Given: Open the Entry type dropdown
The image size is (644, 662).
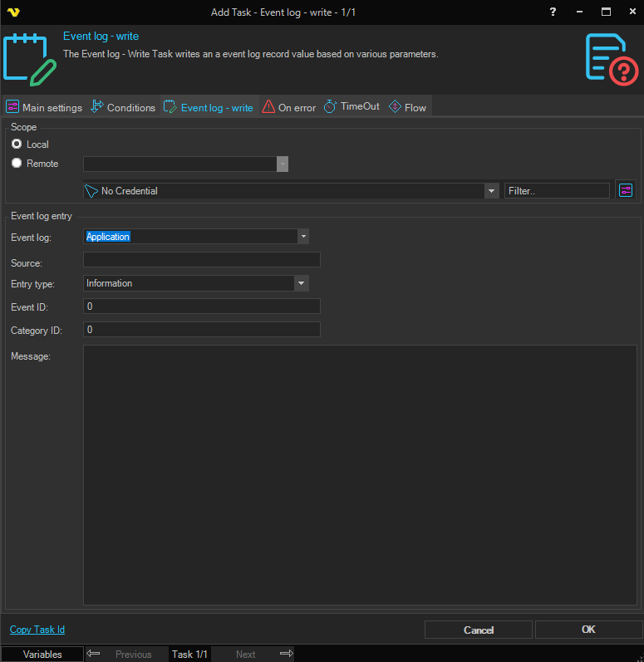Looking at the screenshot, I should point(301,283).
